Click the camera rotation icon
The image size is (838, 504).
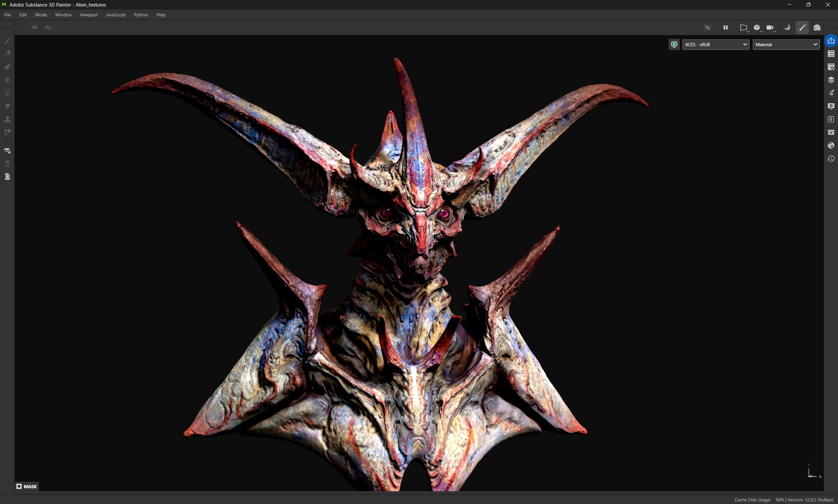point(788,28)
